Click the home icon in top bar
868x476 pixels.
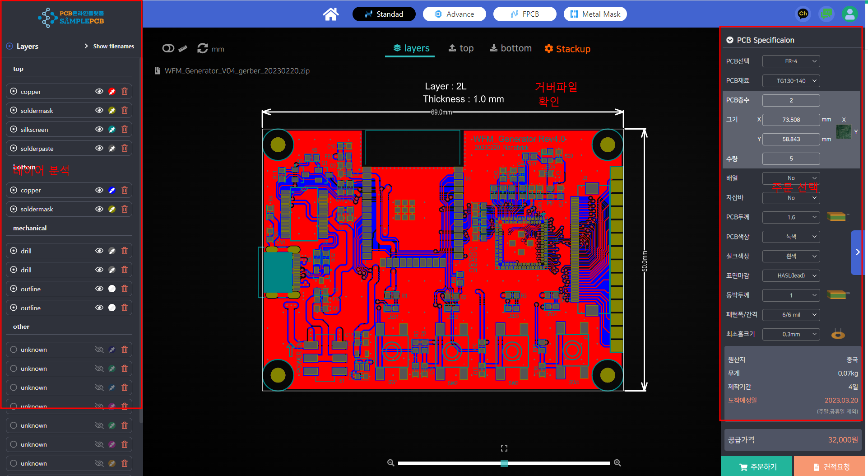[330, 14]
